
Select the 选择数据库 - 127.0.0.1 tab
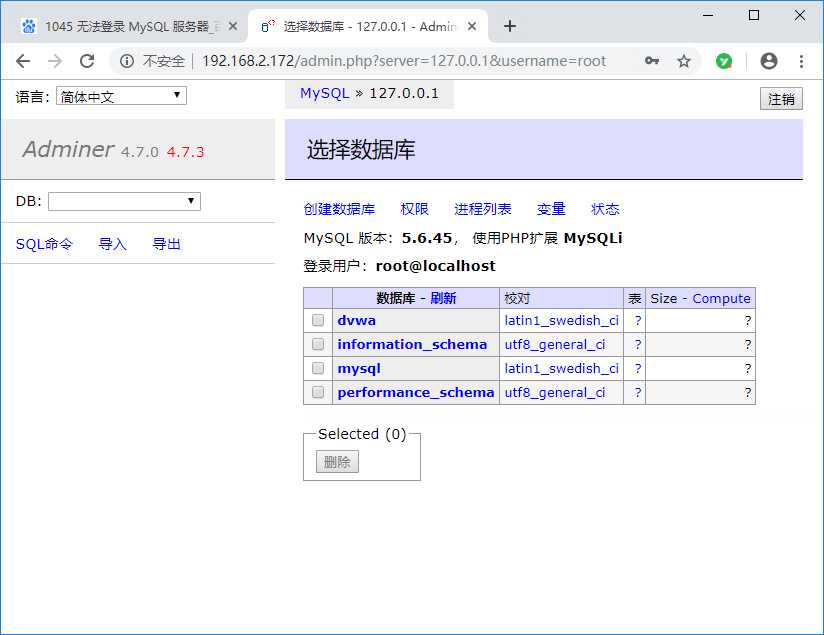(x=368, y=26)
